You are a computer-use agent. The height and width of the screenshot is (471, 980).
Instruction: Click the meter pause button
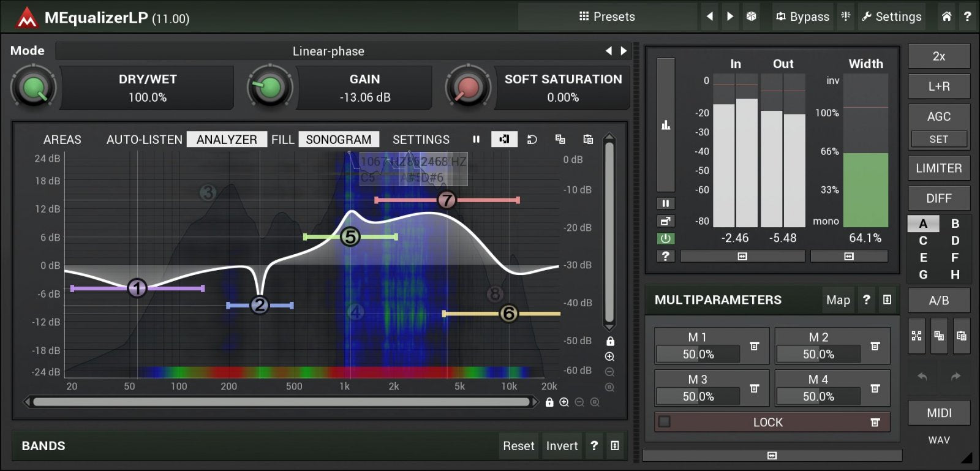pos(665,203)
